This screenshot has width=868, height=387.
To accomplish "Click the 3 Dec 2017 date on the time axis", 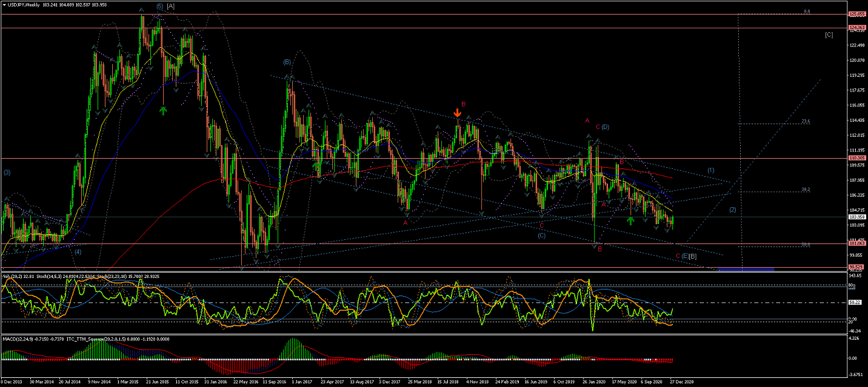I will pos(389,383).
